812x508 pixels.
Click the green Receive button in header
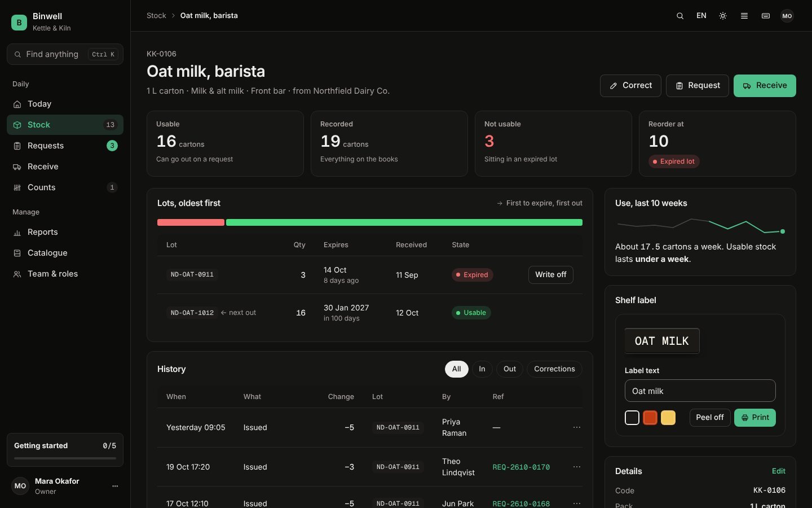click(765, 86)
